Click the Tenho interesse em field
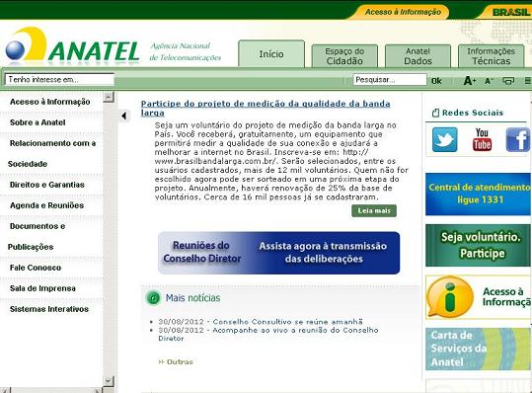 pyautogui.click(x=59, y=79)
